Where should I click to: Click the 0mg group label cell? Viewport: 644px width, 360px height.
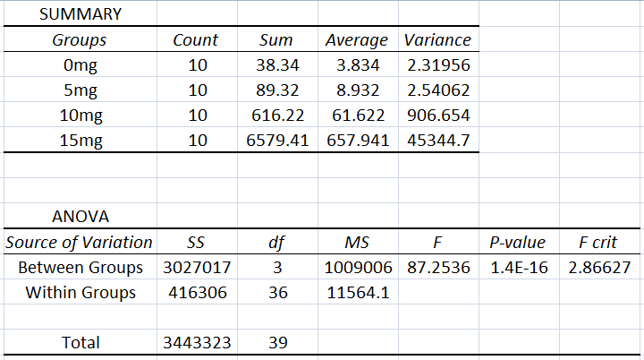coord(79,65)
